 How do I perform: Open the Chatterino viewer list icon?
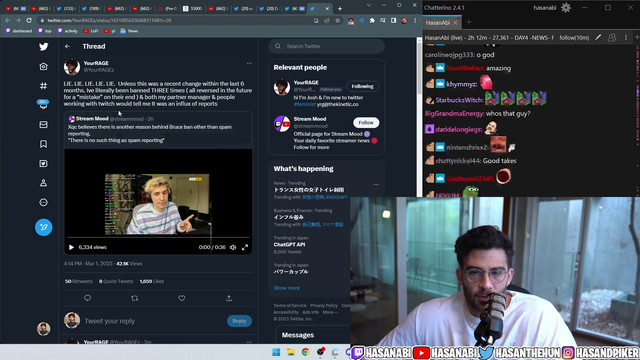[612, 38]
